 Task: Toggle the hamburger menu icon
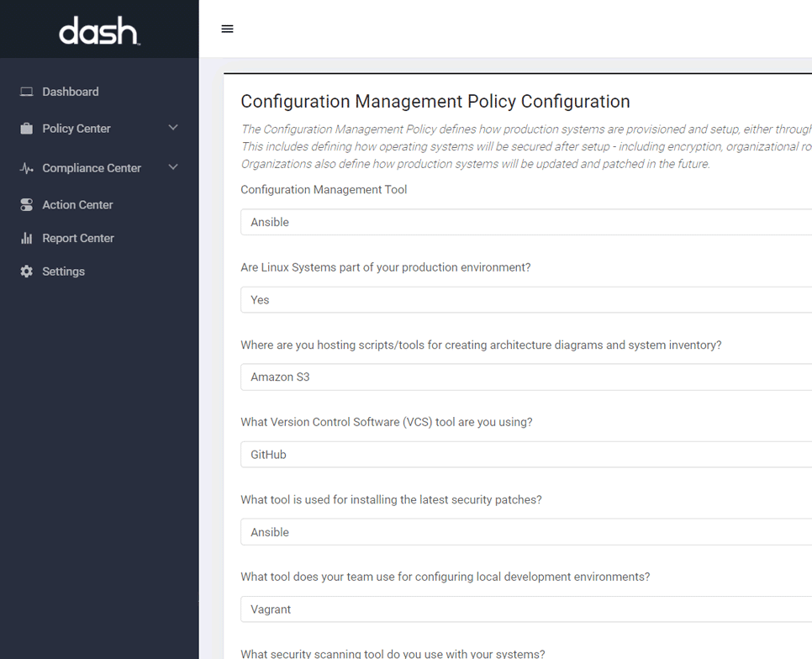(227, 29)
